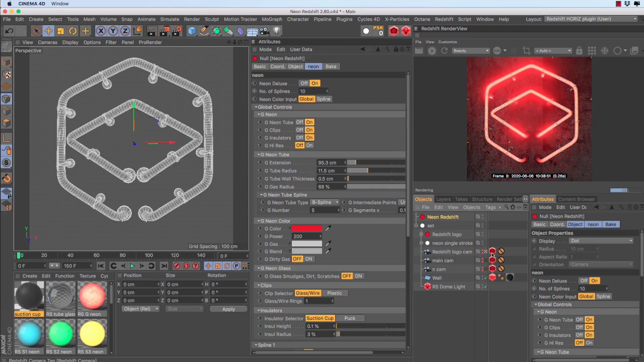644x362 pixels.
Task: Open the < Auto > dropdown in RenderView
Action: point(553,51)
